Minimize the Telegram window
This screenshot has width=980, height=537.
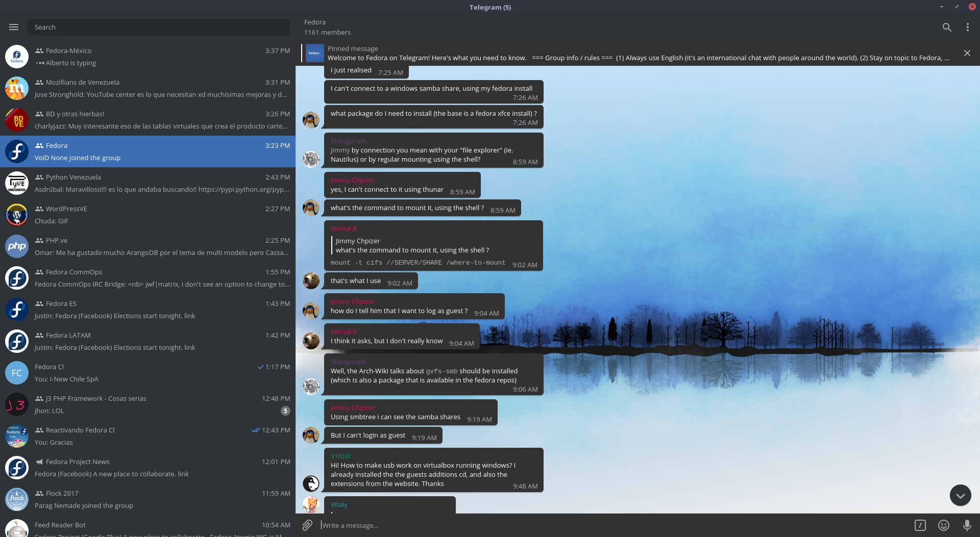(941, 7)
